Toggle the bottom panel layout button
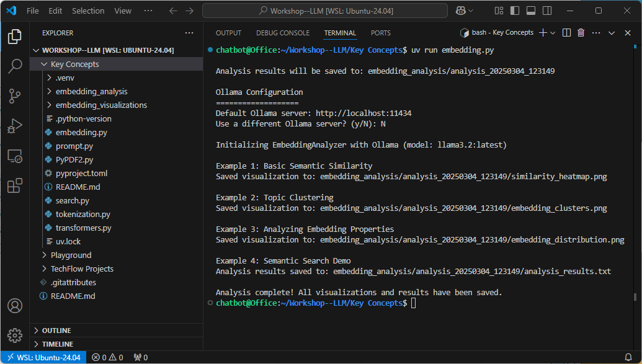This screenshot has width=642, height=364. point(530,11)
